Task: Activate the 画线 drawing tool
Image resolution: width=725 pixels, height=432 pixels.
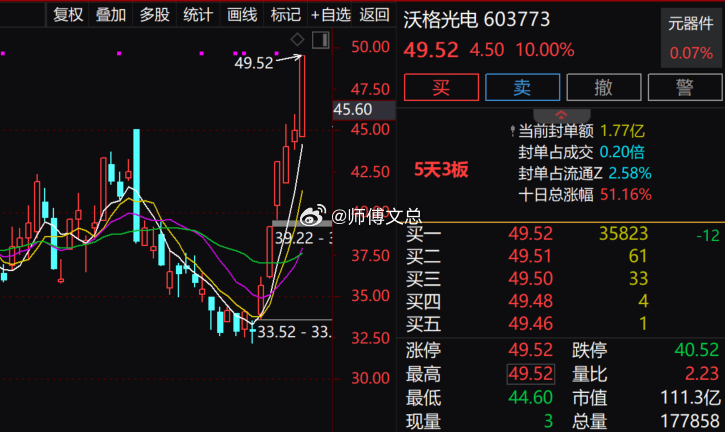Action: click(242, 14)
